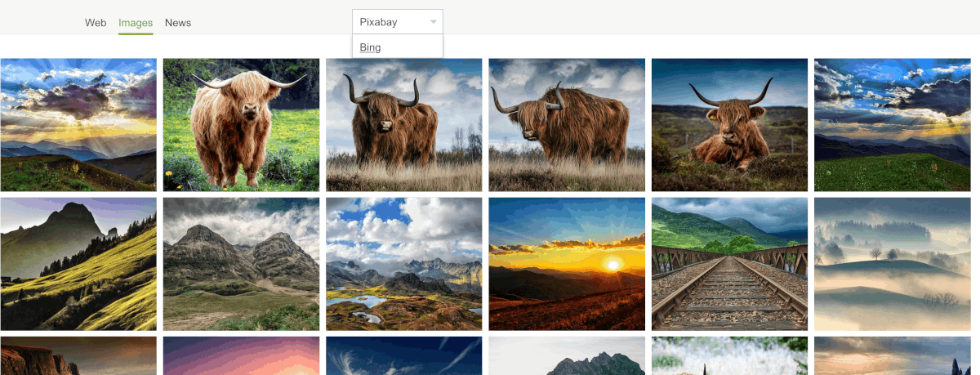980x375 pixels.
Task: Open the dark blue sky with wispy clouds image
Action: pyautogui.click(x=404, y=355)
